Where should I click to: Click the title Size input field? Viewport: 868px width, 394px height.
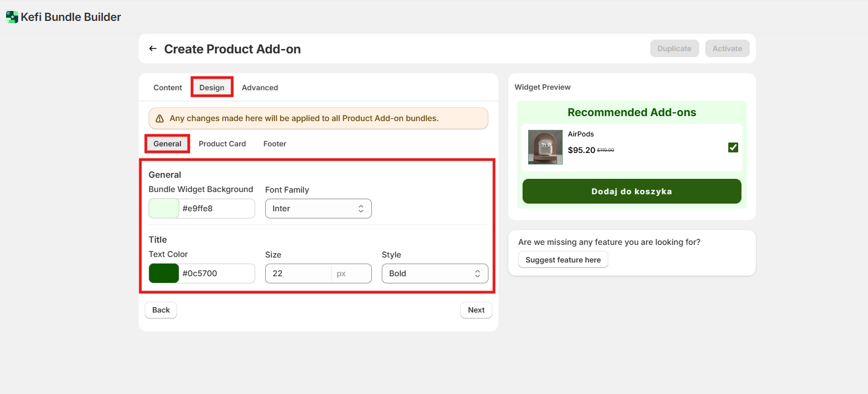click(x=299, y=273)
